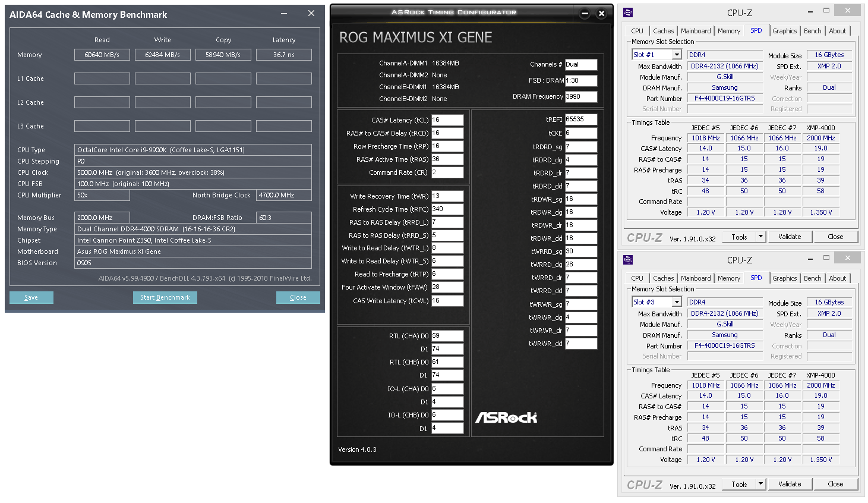Click the Save button in AIDA64
868x503 pixels.
[31, 297]
